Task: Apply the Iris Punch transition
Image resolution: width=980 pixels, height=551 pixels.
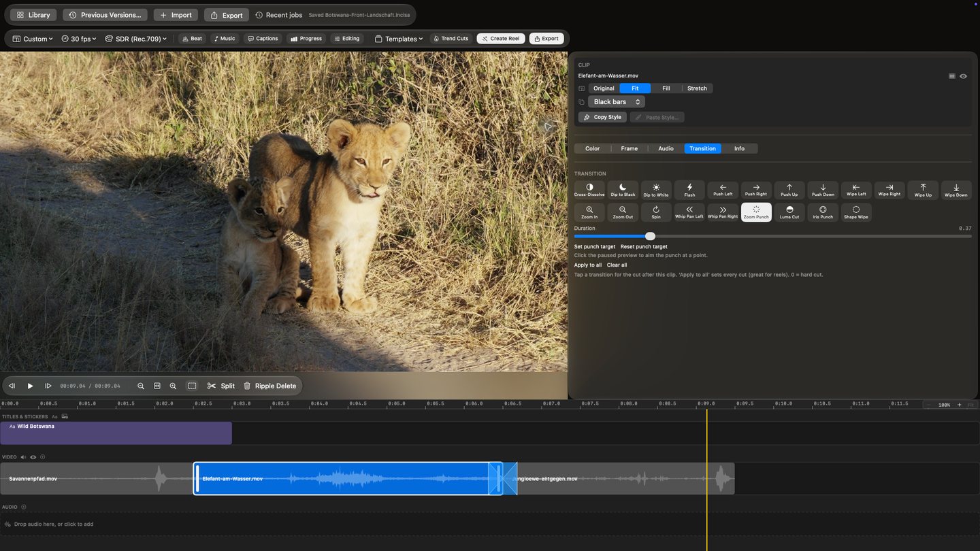Action: click(823, 212)
